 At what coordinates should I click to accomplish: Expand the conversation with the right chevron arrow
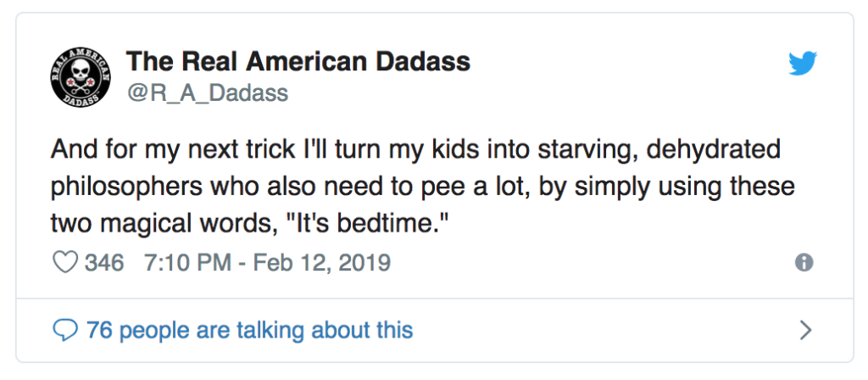coord(805,331)
